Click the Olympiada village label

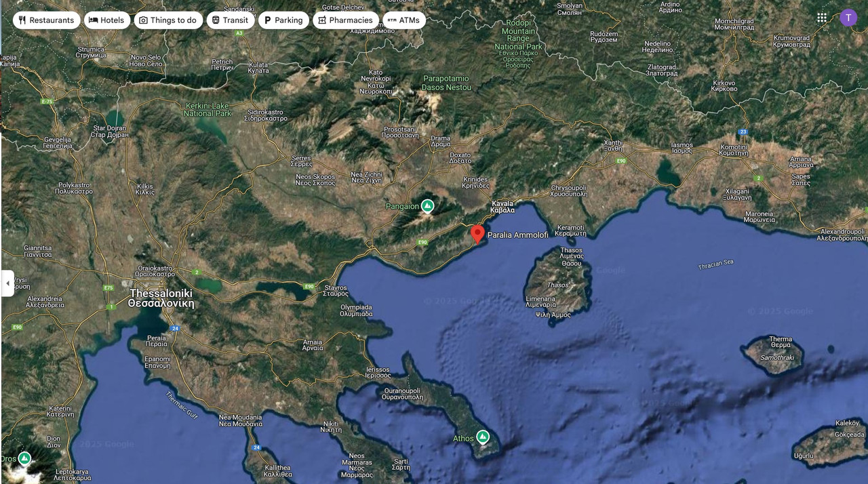pos(356,310)
